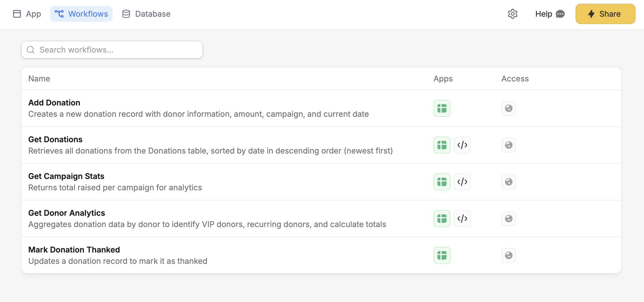Viewport: 644px width, 302px height.
Task: Click the spreadsheet app icon in the Add Donation row
Action: click(x=442, y=108)
